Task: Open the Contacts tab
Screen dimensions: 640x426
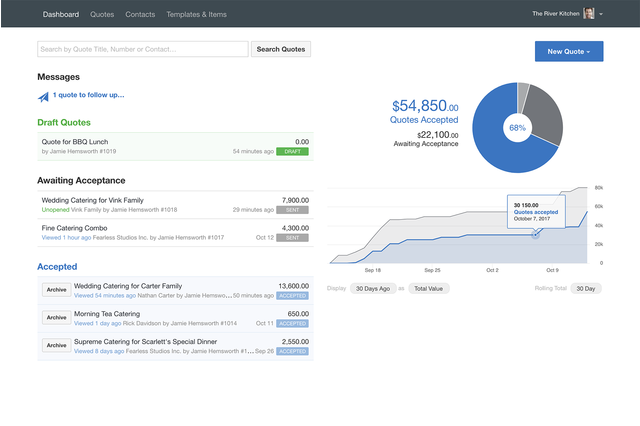Action: coord(140,14)
